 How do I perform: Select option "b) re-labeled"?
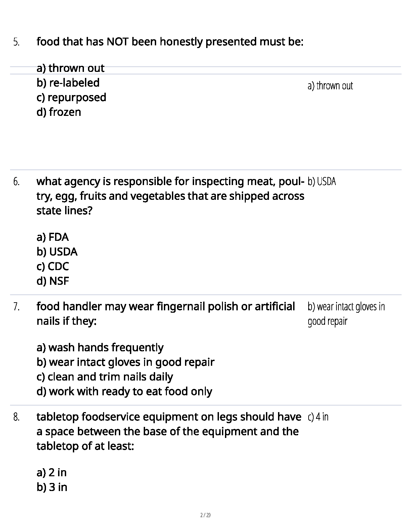tap(68, 83)
